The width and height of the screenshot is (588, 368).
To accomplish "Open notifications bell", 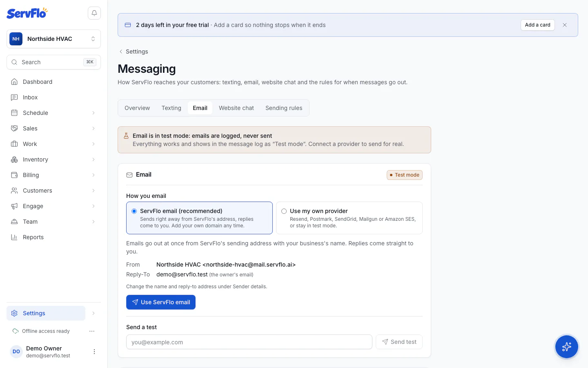I will (x=94, y=13).
